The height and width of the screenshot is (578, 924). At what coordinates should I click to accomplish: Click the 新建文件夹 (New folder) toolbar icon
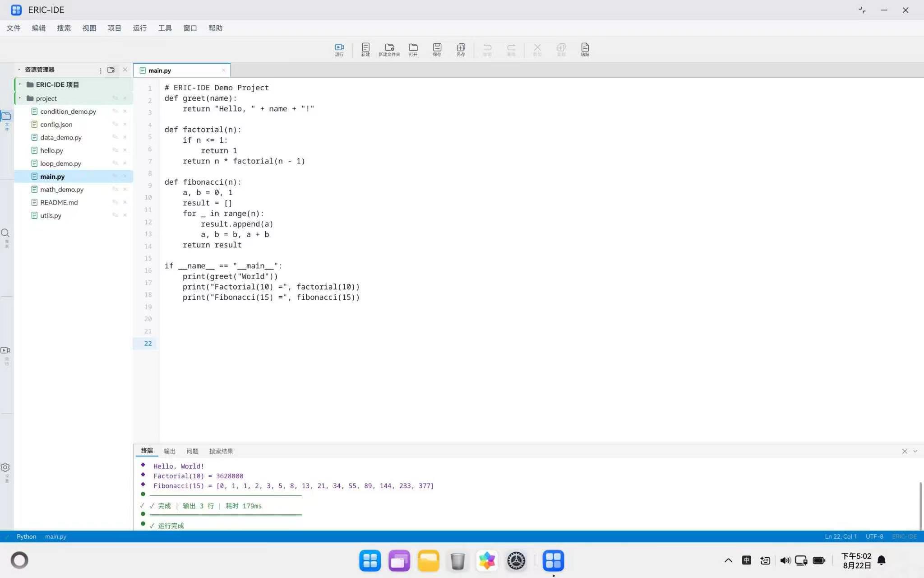tap(389, 49)
